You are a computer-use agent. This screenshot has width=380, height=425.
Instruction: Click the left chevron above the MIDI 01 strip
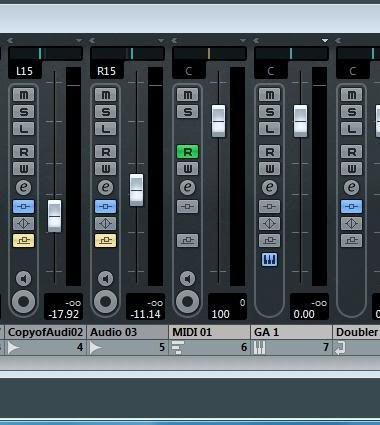(x=175, y=41)
